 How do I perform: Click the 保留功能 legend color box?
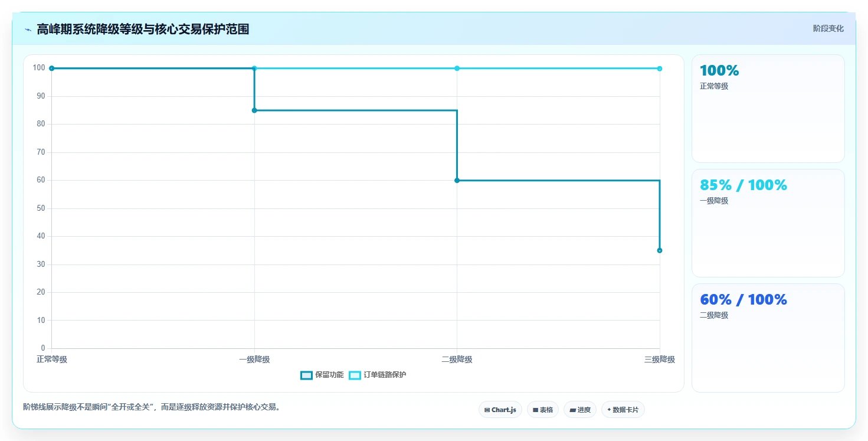click(306, 375)
